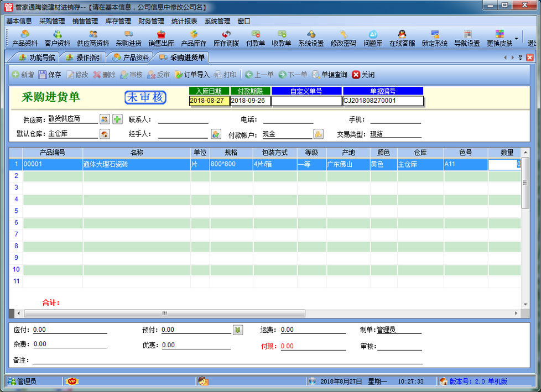Launch 在线客服 from the toolbar
541x392 pixels.
point(402,38)
